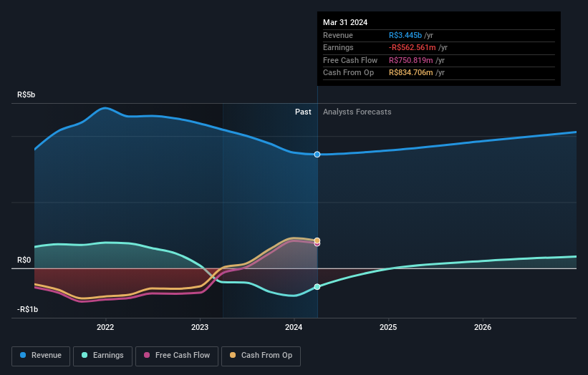Image resolution: width=588 pixels, height=375 pixels.
Task: Select the 2022 x-axis label
Action: (105, 327)
